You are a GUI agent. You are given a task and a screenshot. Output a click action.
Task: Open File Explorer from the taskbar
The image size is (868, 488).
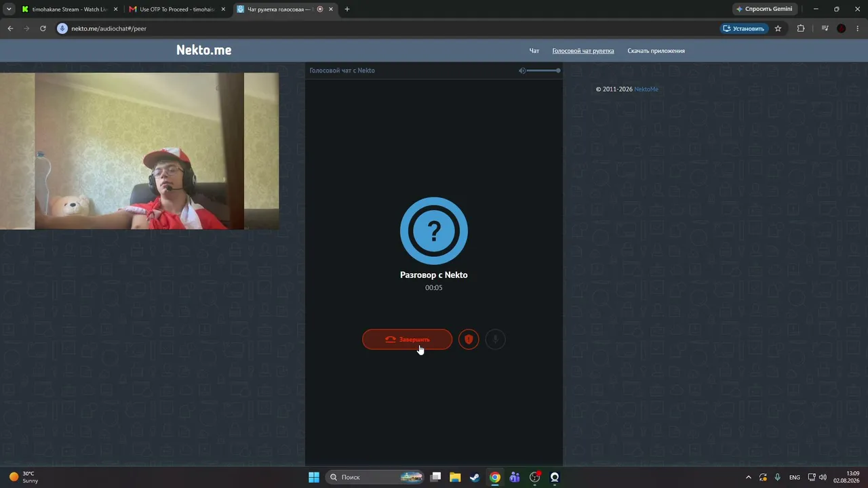point(456,477)
